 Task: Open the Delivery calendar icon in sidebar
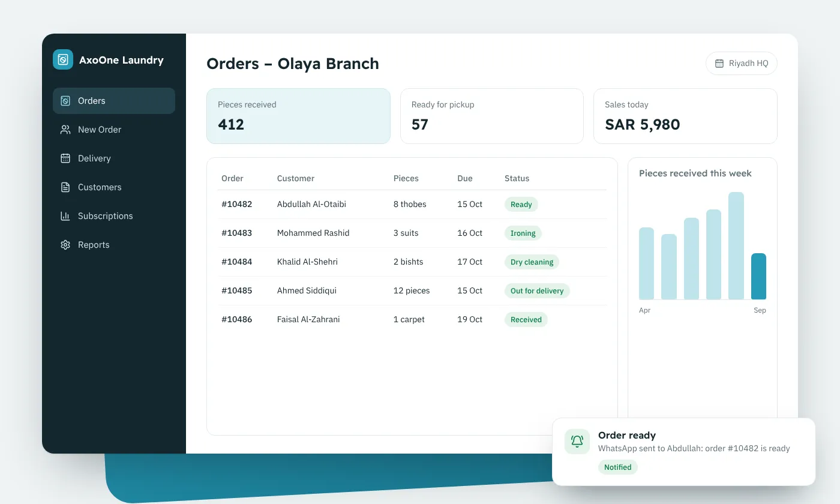click(x=65, y=158)
